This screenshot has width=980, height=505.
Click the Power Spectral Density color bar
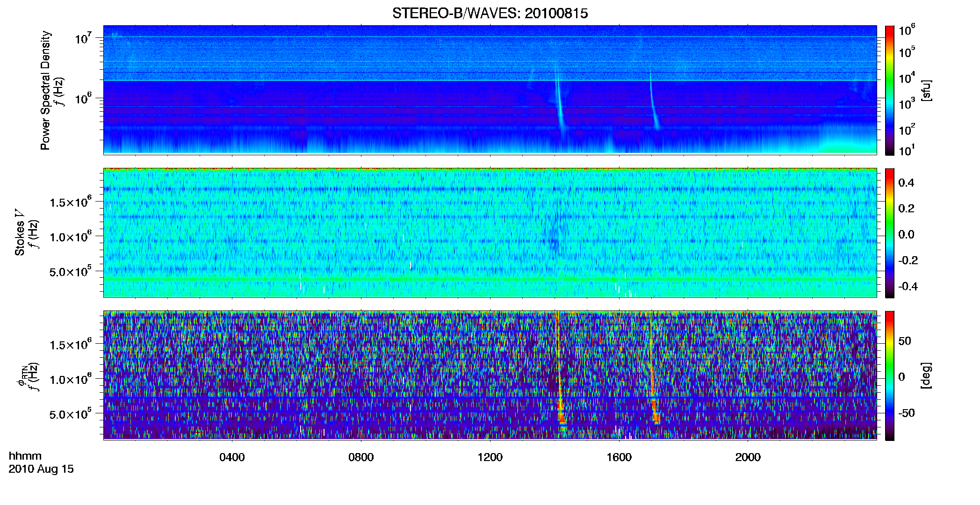(889, 90)
